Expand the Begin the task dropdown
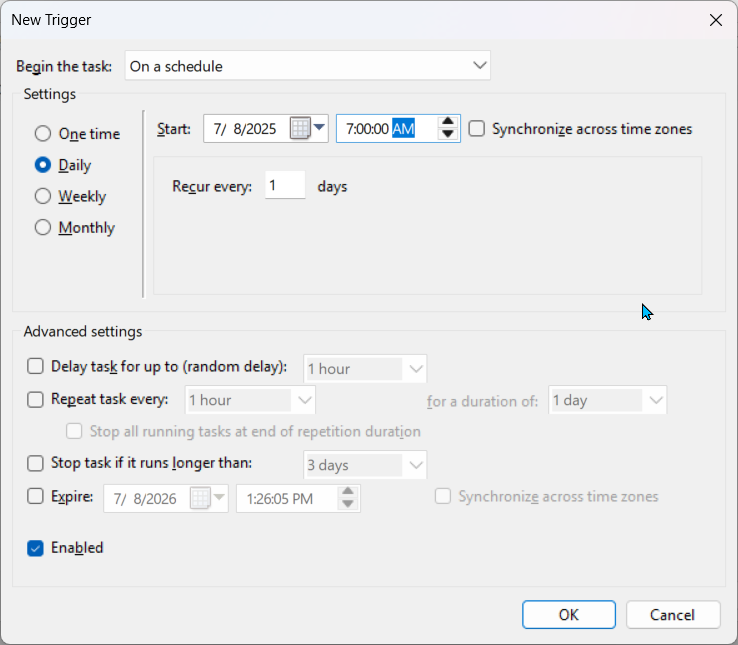 tap(308, 66)
